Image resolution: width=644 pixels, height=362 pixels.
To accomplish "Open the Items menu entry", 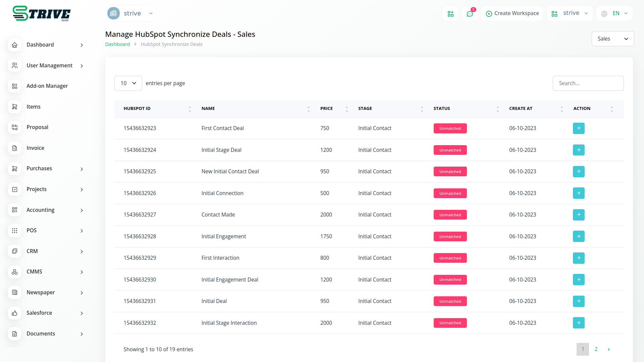I will [x=34, y=107].
